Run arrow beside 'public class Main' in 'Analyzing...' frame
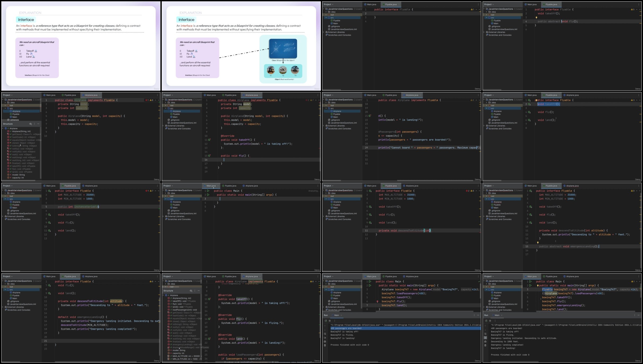The width and height of the screenshot is (643, 364). [208, 191]
